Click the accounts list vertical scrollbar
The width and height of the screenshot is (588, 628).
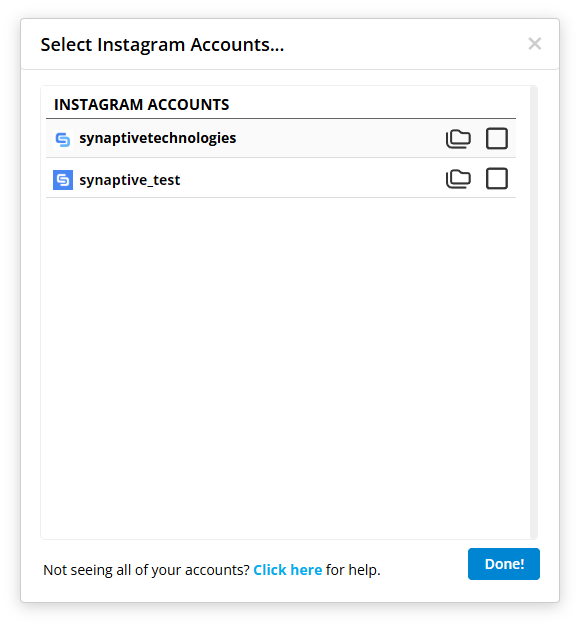pos(534,312)
